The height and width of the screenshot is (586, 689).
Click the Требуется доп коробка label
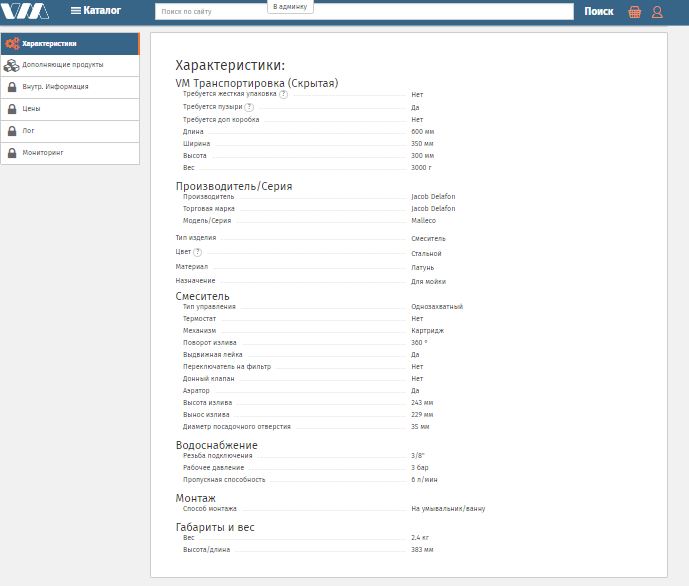click(x=221, y=119)
